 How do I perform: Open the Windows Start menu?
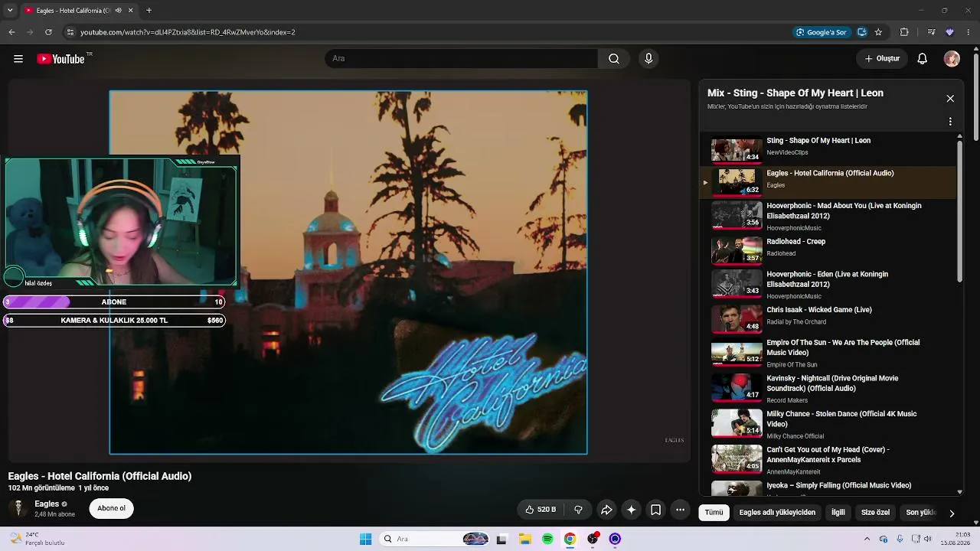[x=365, y=539]
